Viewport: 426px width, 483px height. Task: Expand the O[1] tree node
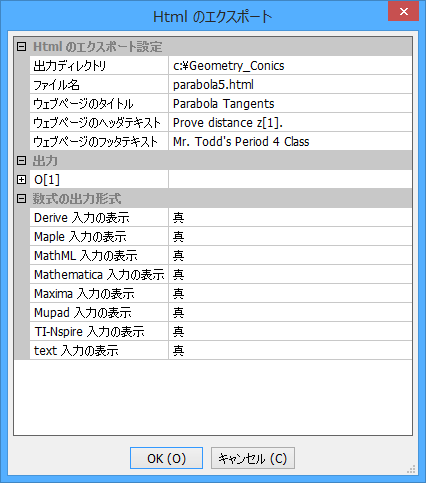21,180
